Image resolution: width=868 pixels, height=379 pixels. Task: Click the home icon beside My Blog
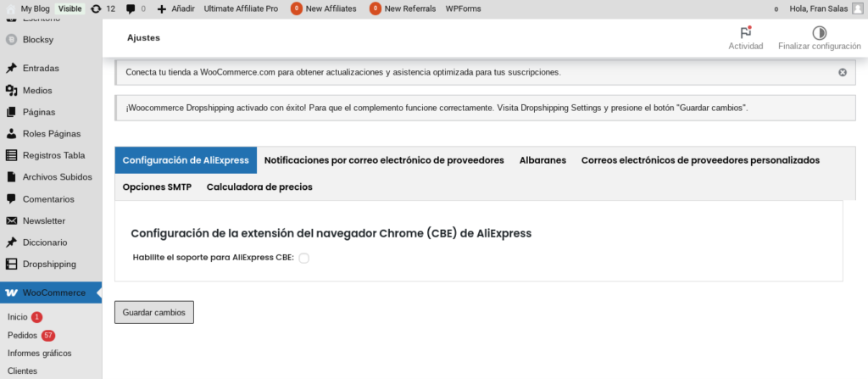click(x=10, y=8)
